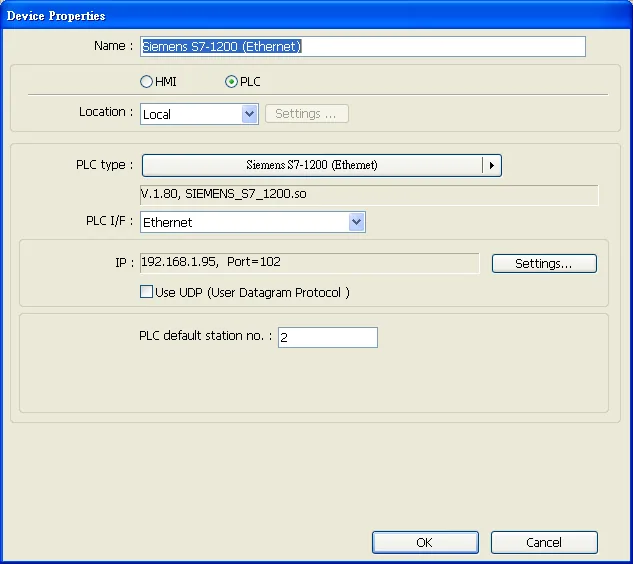
Task: Click the Name text field
Action: tap(363, 46)
